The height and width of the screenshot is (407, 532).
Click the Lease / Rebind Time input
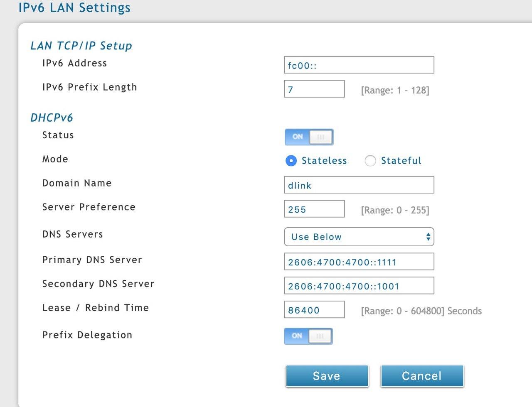click(314, 310)
